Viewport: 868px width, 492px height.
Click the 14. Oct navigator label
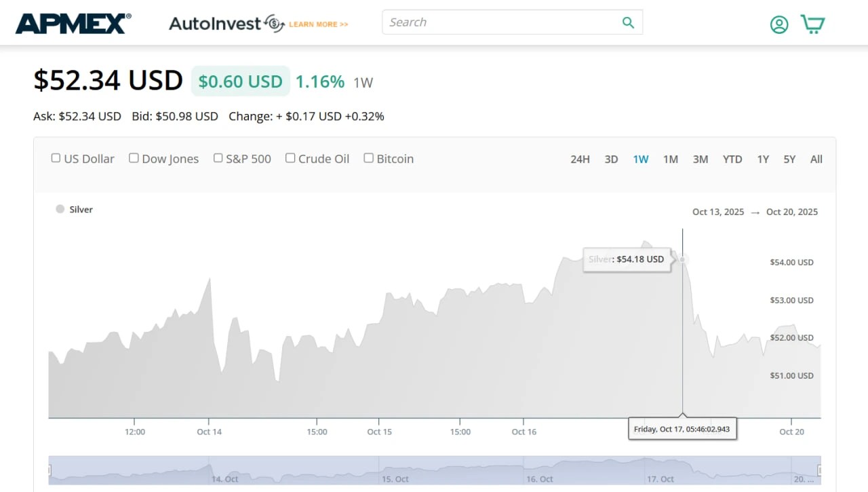(224, 479)
